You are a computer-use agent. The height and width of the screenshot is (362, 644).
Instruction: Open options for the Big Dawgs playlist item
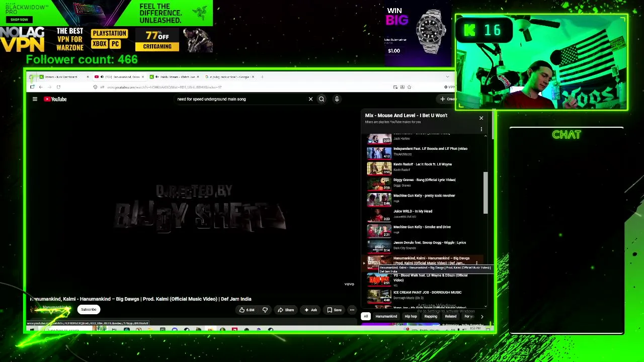476,262
